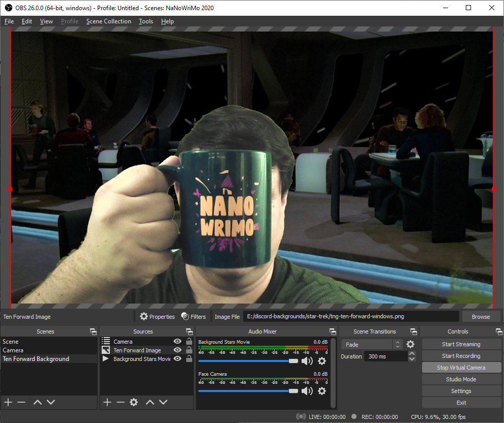The width and height of the screenshot is (504, 423).
Task: Open Properties for Ten Forward Image
Action: pyautogui.click(x=157, y=317)
